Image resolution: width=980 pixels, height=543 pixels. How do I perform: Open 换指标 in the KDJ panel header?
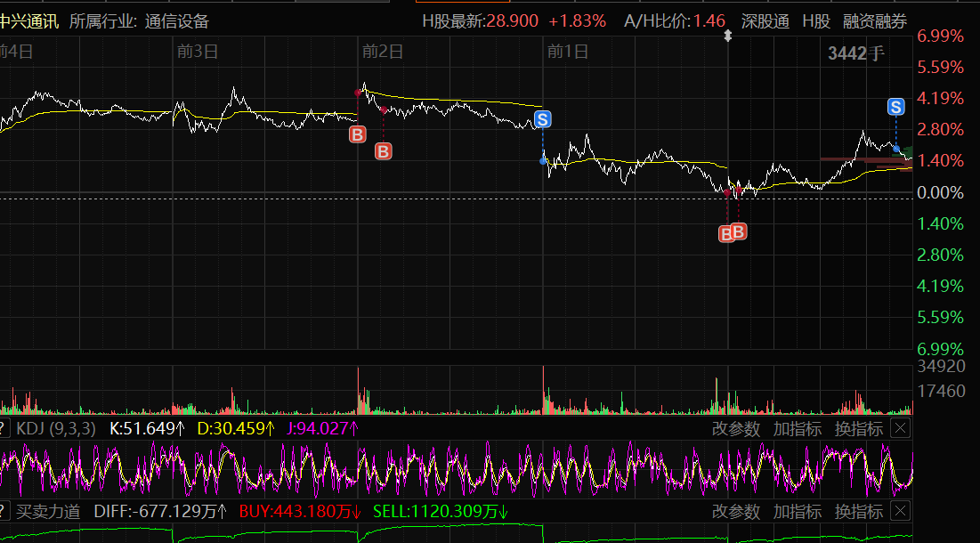point(859,429)
